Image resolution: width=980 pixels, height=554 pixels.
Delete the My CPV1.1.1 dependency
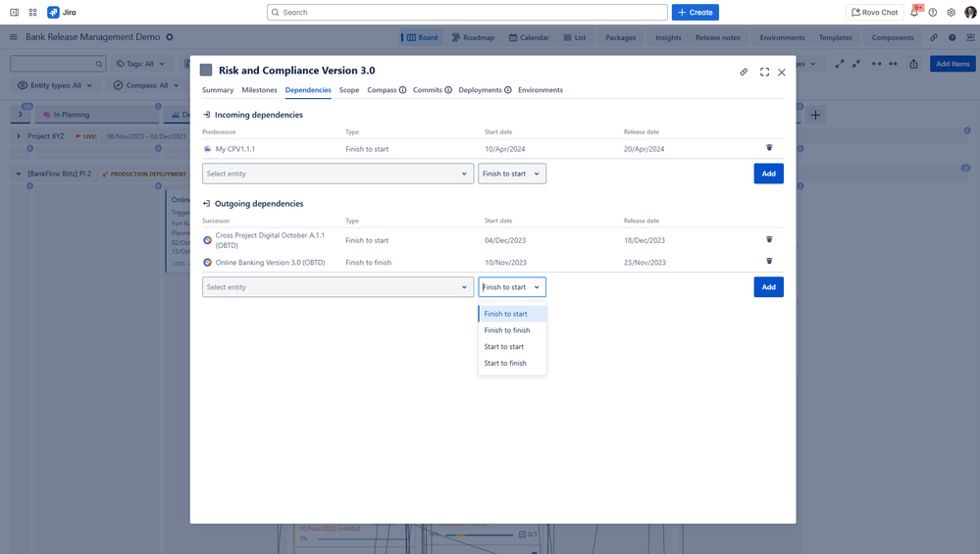coord(769,148)
